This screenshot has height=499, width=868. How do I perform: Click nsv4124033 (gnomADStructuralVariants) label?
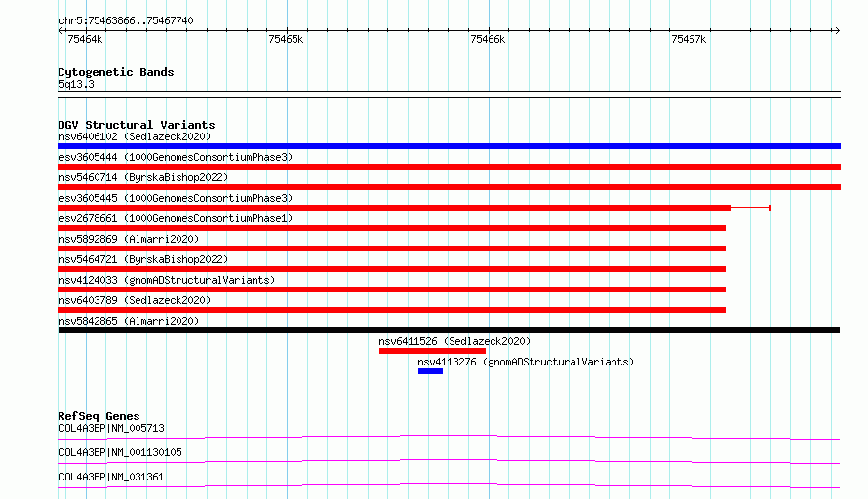167,280
